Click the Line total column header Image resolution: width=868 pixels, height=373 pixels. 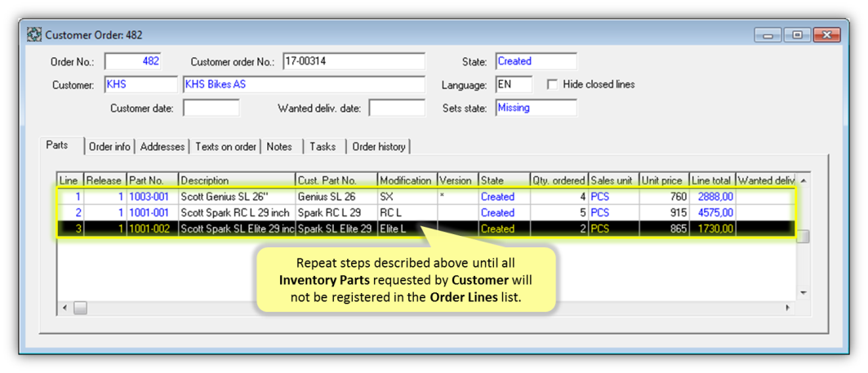click(x=712, y=180)
